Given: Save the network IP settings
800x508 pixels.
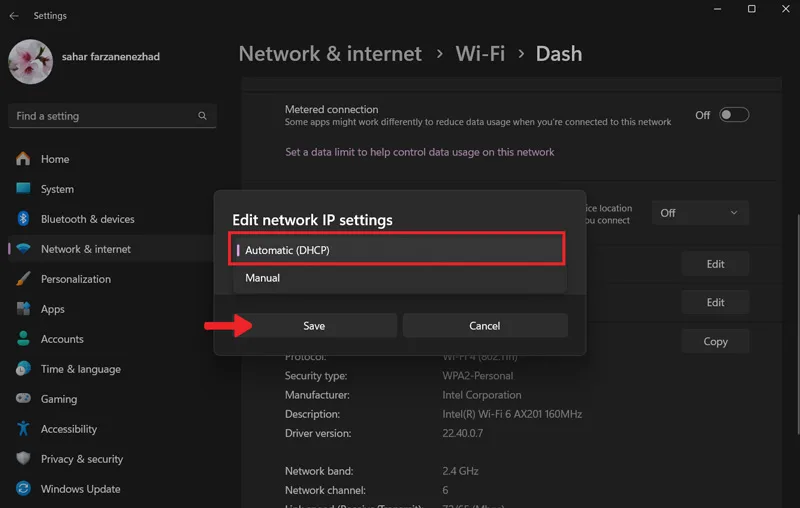Looking at the screenshot, I should click(314, 325).
